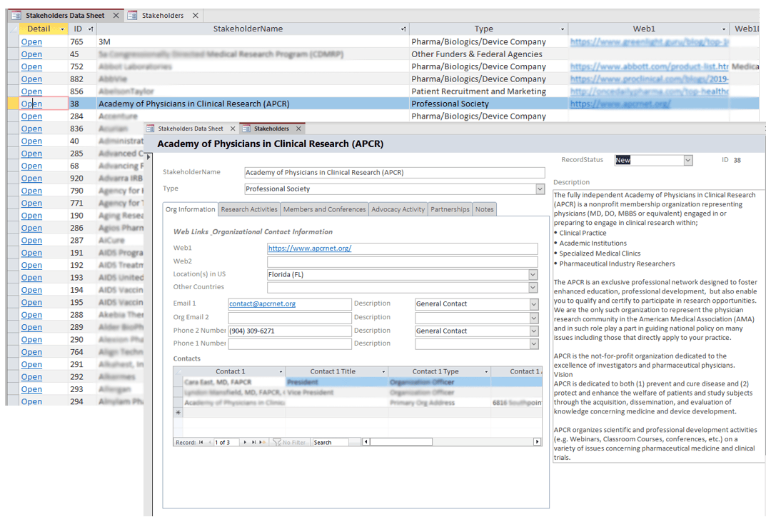771x532 pixels.
Task: Click the No Filter indicator
Action: pyautogui.click(x=289, y=443)
